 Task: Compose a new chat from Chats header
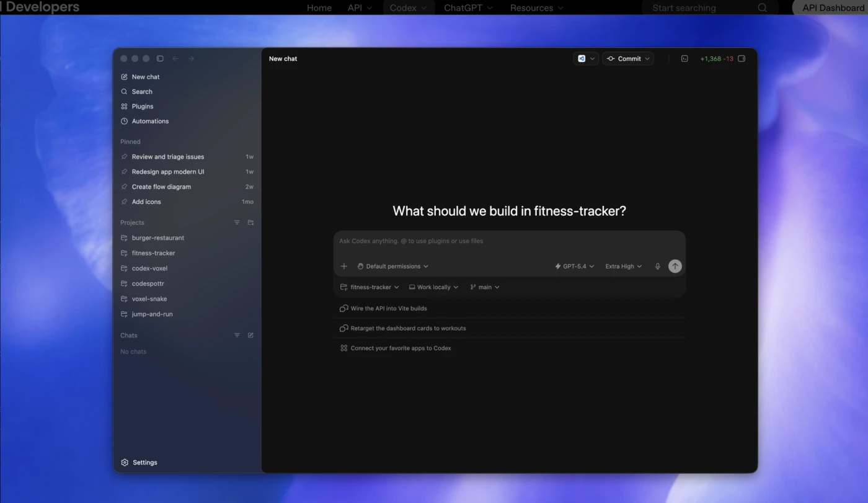coord(250,336)
